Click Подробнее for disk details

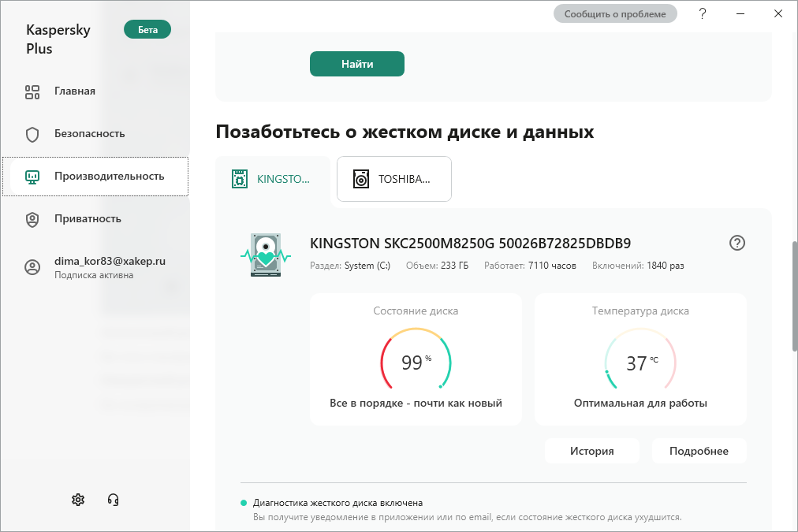pos(699,451)
